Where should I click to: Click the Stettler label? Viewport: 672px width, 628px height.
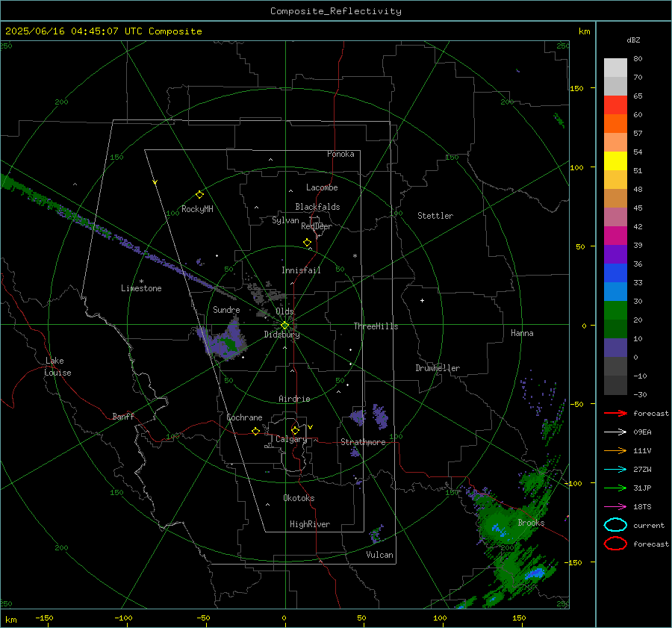coord(435,216)
